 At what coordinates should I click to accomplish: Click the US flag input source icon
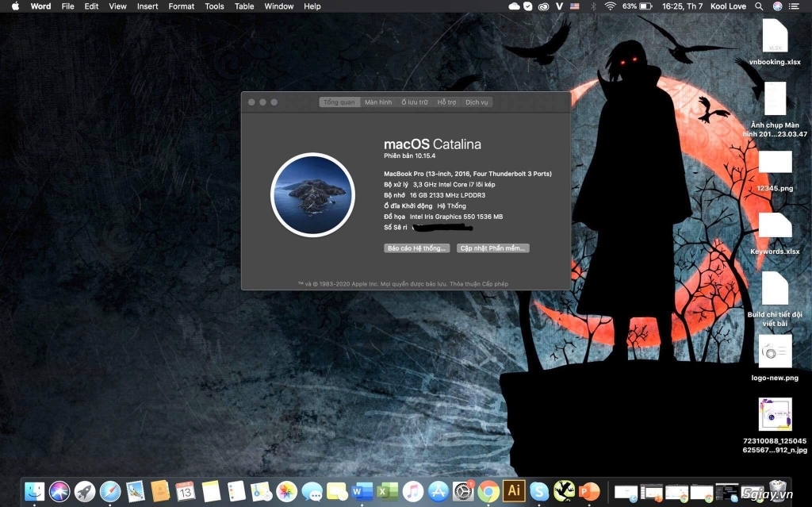(574, 6)
